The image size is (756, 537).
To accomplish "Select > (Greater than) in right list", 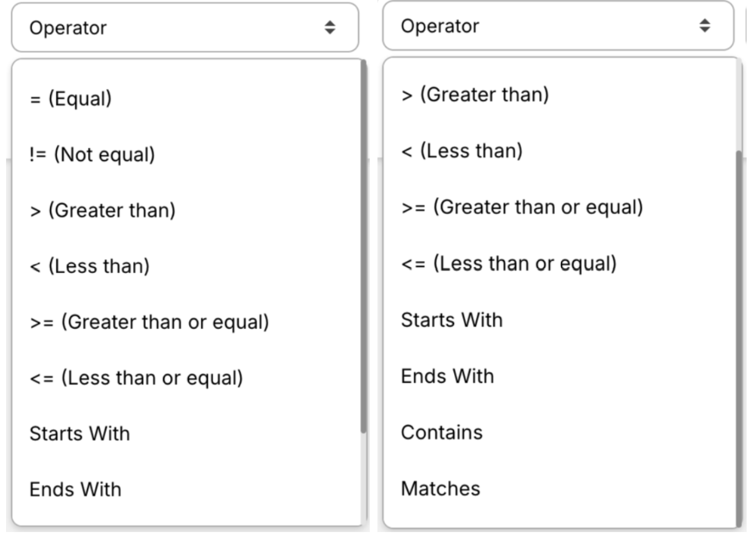I will [475, 95].
